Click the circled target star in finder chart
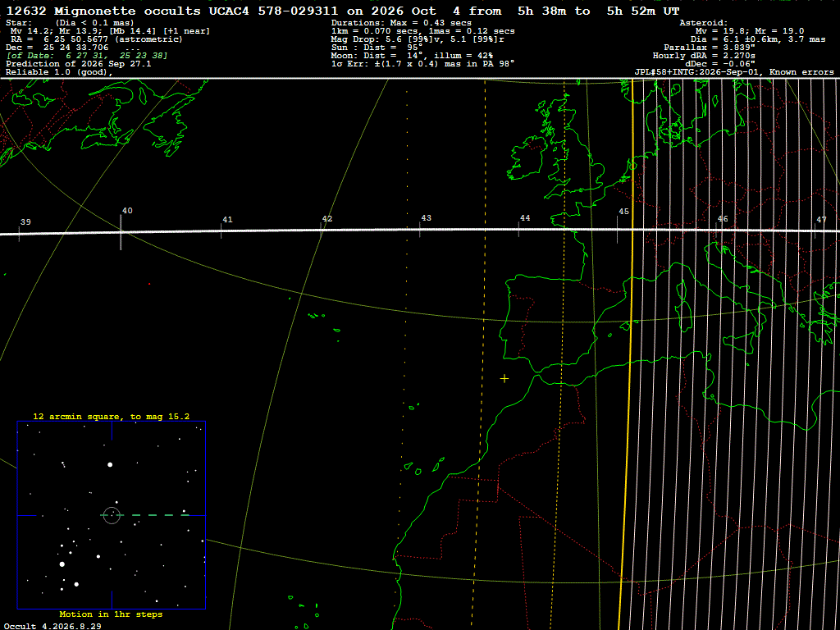 pos(112,515)
